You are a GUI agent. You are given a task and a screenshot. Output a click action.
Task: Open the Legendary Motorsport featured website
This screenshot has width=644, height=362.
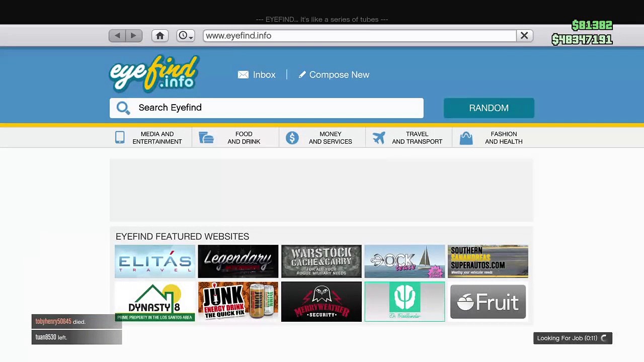point(238,261)
